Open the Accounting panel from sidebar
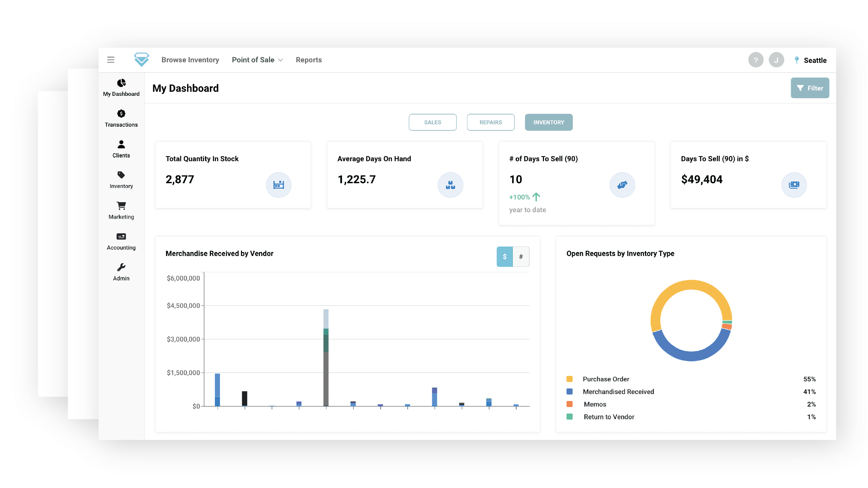Viewport: 868px width, 488px height. 121,237
